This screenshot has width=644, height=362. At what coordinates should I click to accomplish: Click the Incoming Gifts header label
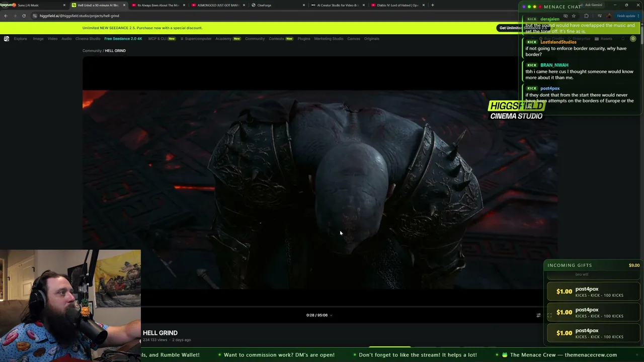tap(570, 265)
